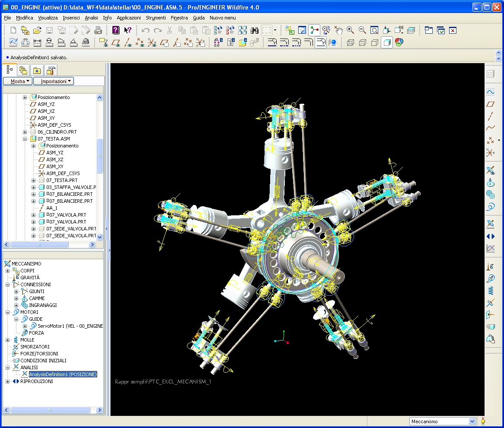The height and width of the screenshot is (428, 504).
Task: Click the undo arrow icon
Action: (146, 31)
